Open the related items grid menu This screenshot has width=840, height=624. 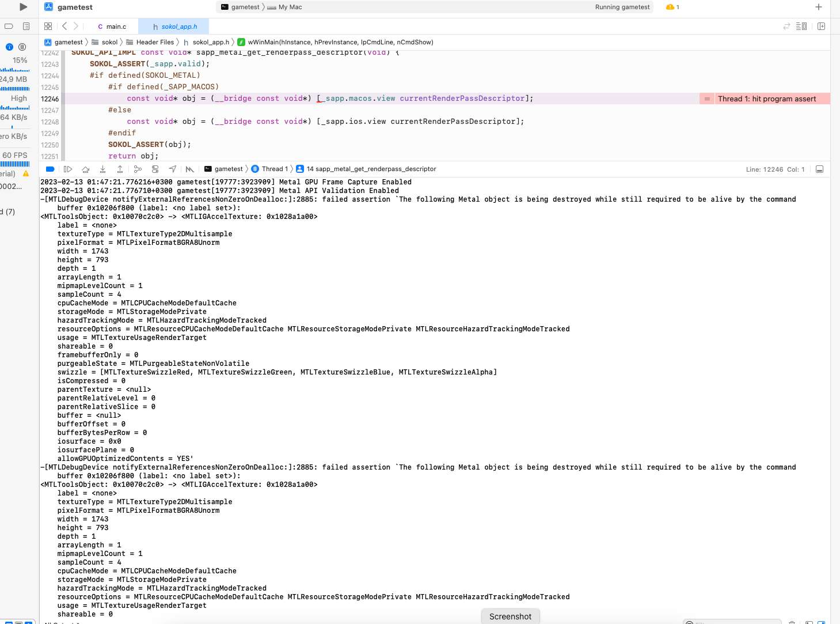coord(48,26)
